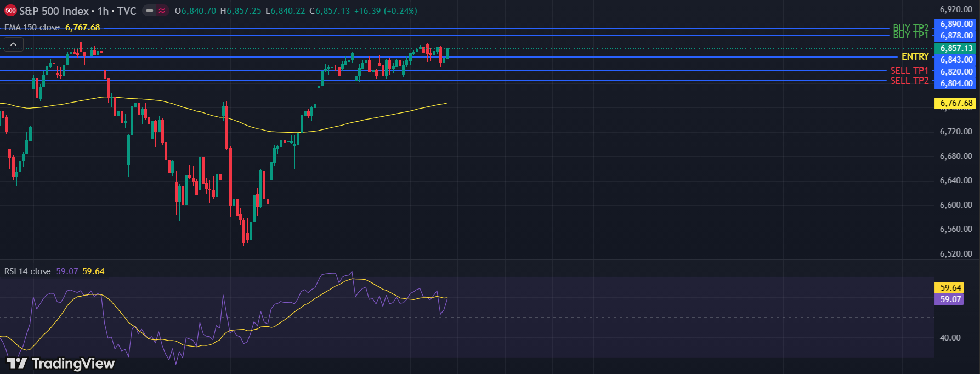
Task: Select the BUY TP1 horizontal line label
Action: (x=910, y=35)
